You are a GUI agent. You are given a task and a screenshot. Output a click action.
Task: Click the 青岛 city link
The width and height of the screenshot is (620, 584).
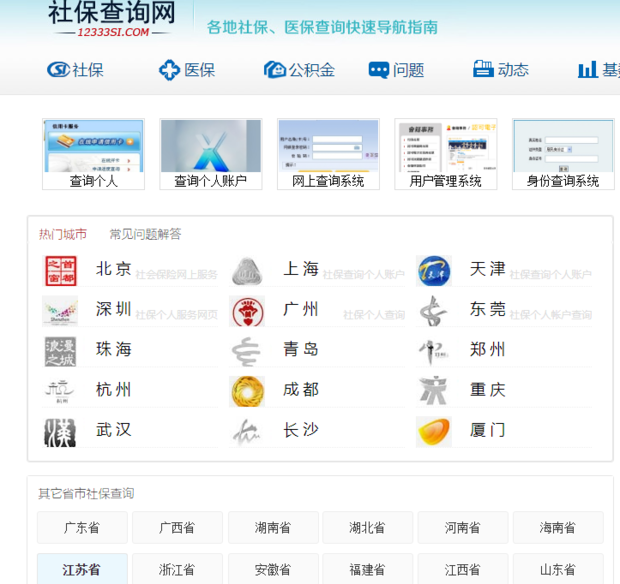pyautogui.click(x=301, y=350)
